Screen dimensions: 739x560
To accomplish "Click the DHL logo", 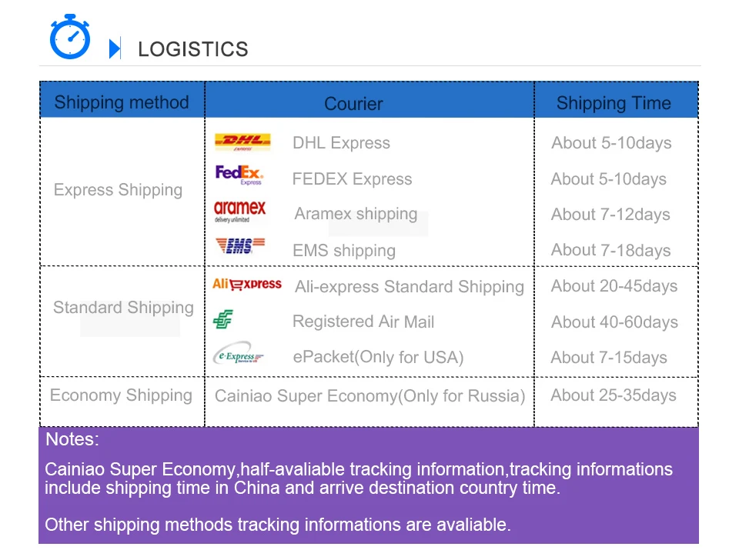I will [242, 142].
